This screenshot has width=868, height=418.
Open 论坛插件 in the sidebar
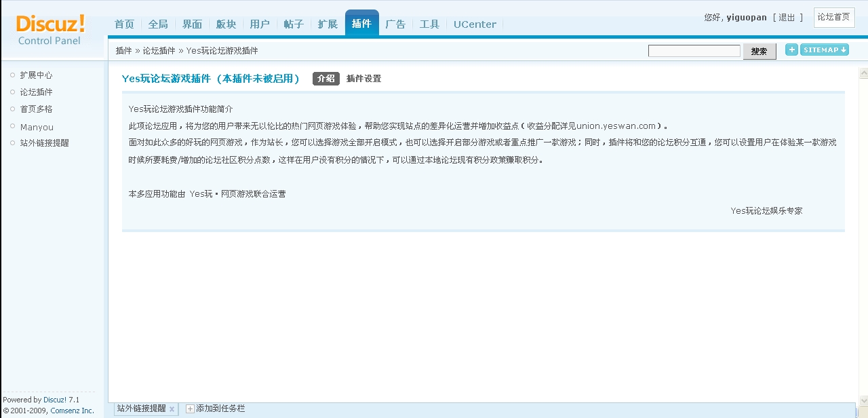coord(36,92)
